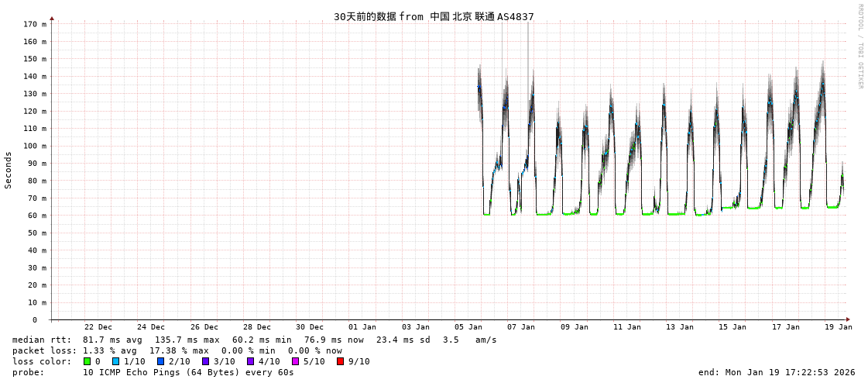
Task: Click the 30 Dec x-axis label
Action: coord(310,327)
